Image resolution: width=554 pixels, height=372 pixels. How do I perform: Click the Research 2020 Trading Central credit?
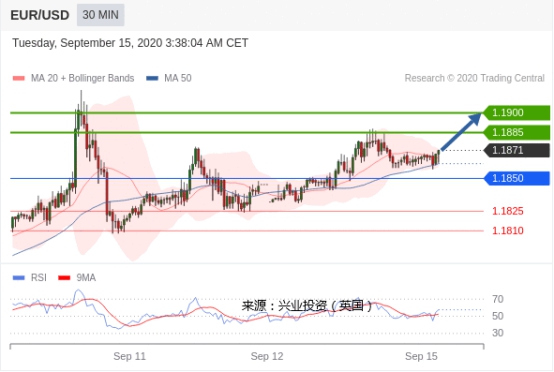(475, 78)
